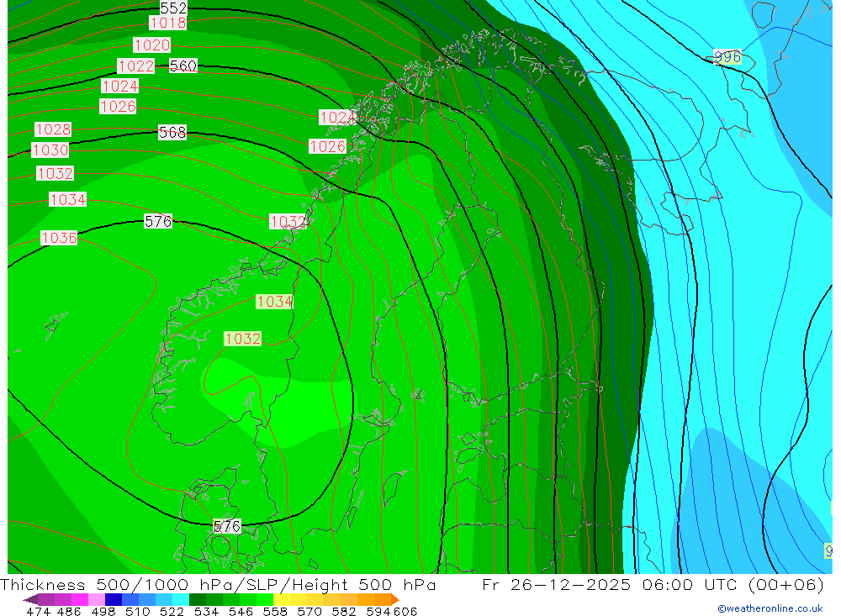Pick the darkest green legend swatch above 534
The image size is (841, 616).
point(198,599)
